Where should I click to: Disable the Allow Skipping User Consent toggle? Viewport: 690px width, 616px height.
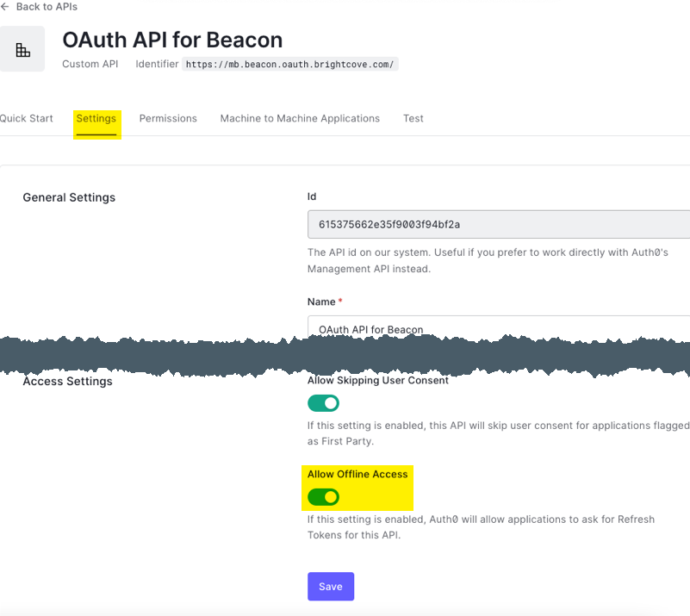[323, 403]
